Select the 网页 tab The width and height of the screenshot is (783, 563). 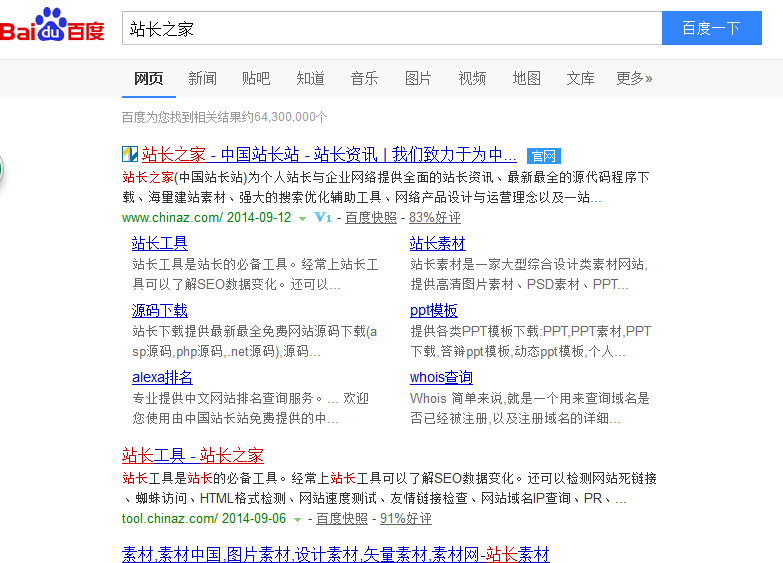pyautogui.click(x=148, y=78)
